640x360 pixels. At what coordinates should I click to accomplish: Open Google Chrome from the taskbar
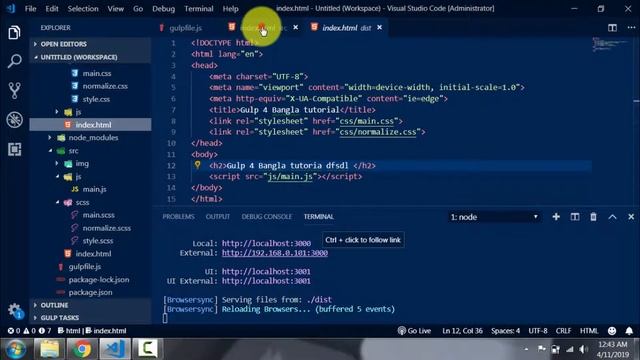pyautogui.click(x=82, y=349)
